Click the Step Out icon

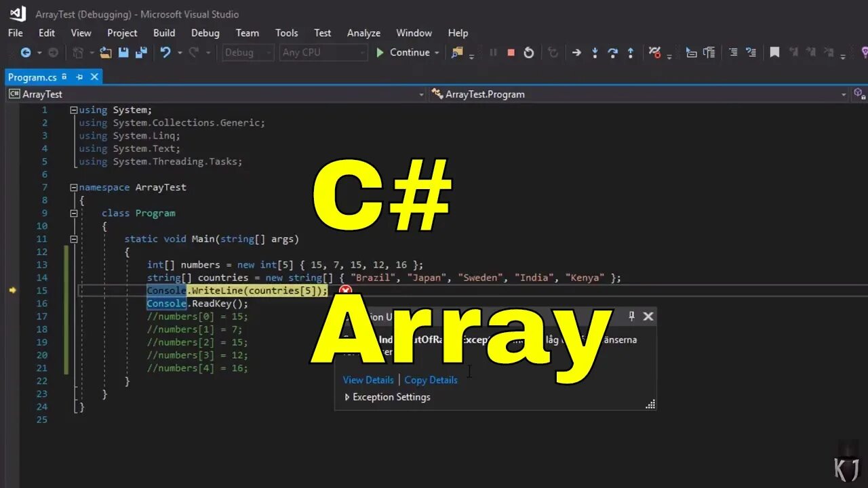(631, 52)
